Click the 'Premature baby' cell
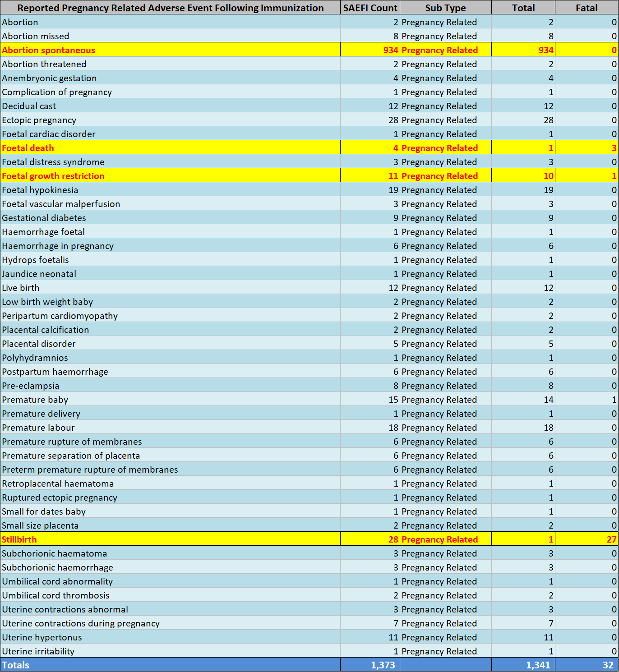This screenshot has height=672, width=619. coord(170,400)
